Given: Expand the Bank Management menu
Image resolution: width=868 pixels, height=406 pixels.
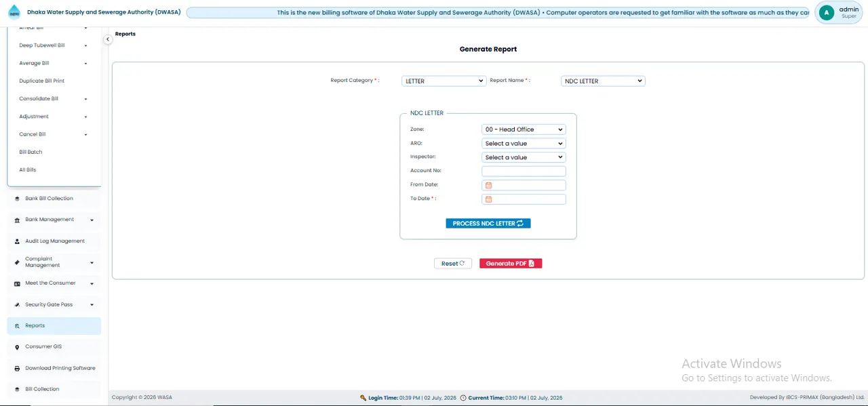Looking at the screenshot, I should pyautogui.click(x=92, y=220).
